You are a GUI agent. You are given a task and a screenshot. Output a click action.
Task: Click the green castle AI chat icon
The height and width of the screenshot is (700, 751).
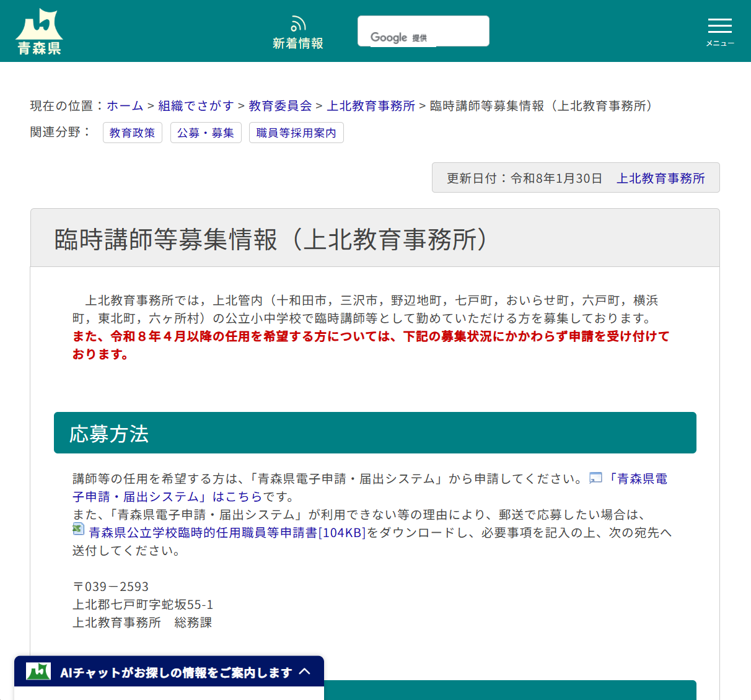pyautogui.click(x=38, y=672)
